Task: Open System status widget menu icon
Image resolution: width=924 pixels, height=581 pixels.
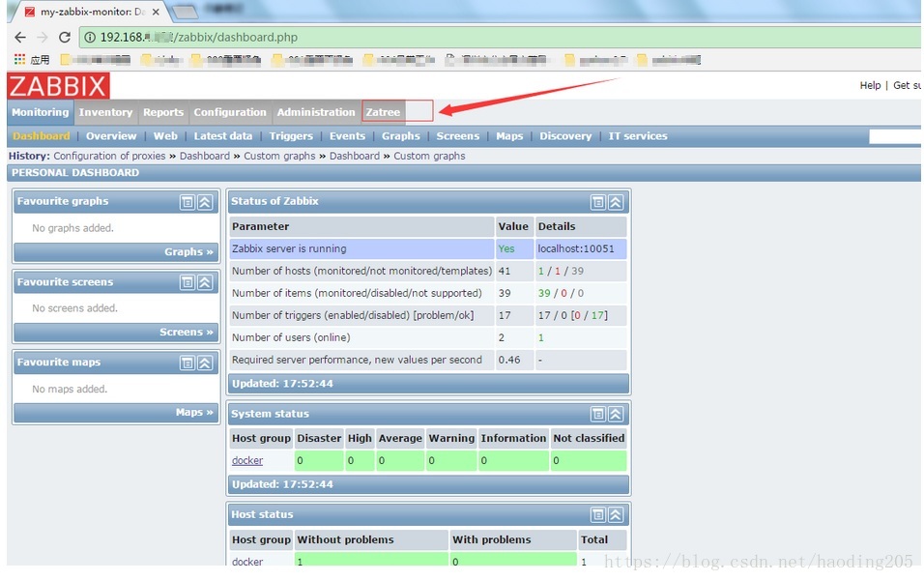Action: pyautogui.click(x=598, y=415)
